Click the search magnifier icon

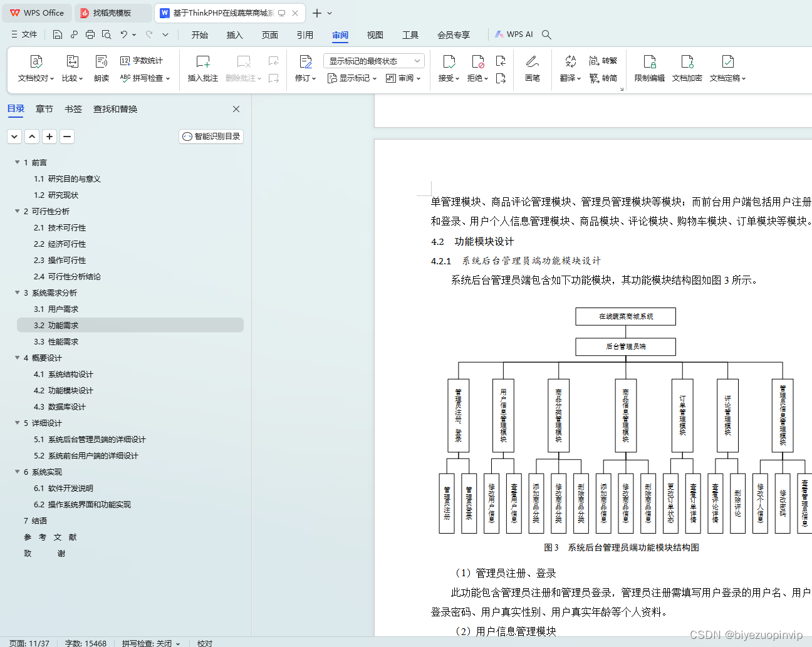point(546,34)
